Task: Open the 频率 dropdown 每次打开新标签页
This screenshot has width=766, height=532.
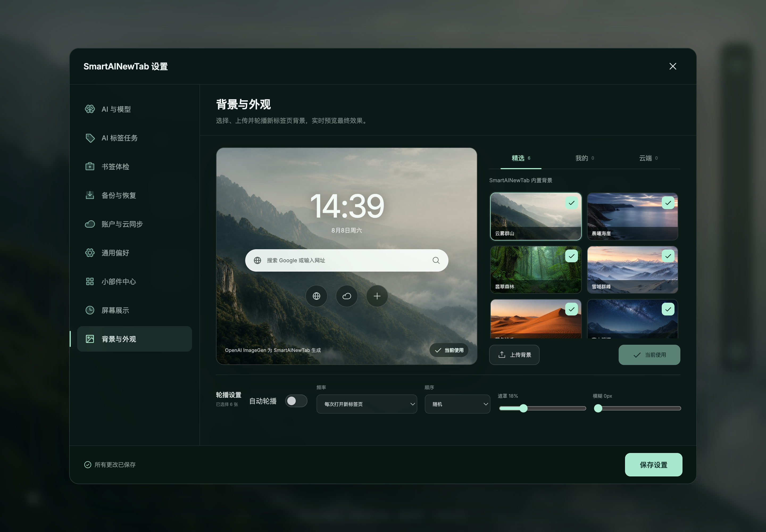Action: point(367,404)
